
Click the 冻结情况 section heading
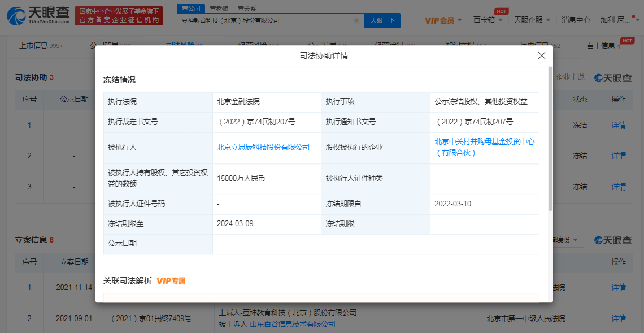click(119, 80)
